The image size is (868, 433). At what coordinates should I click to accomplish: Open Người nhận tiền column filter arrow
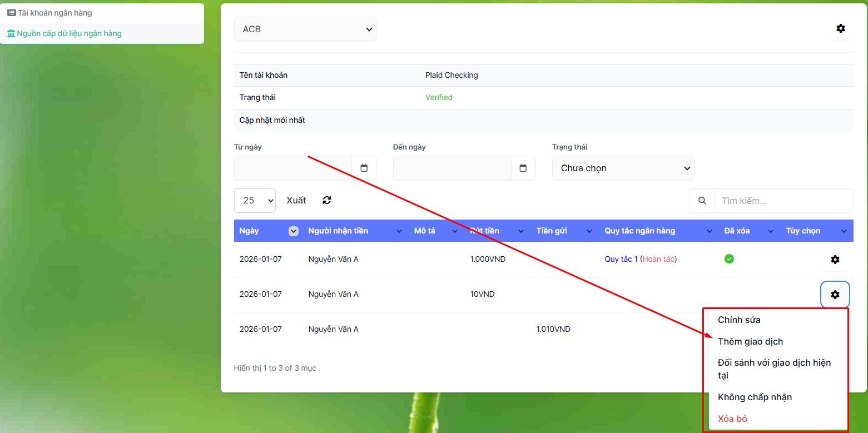tap(399, 231)
